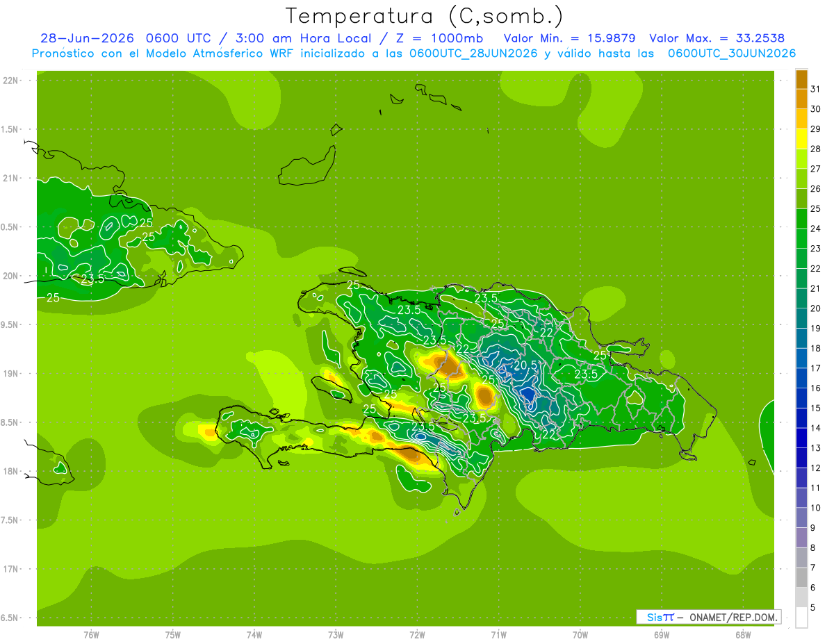This screenshot has height=644, width=834.
Task: Click the legend value label "15"
Action: (x=816, y=408)
